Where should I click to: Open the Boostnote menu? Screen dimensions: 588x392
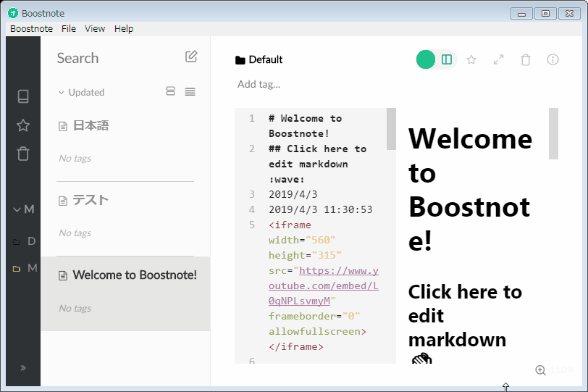[32, 29]
